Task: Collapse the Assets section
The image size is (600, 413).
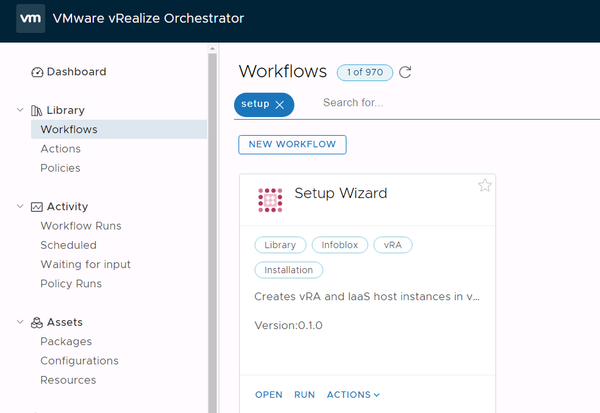Action: point(20,322)
